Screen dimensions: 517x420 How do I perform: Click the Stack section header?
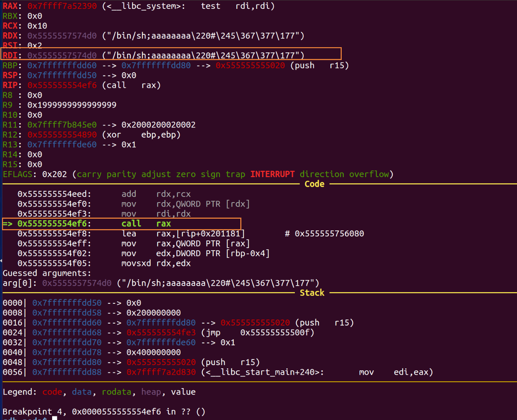(x=312, y=293)
